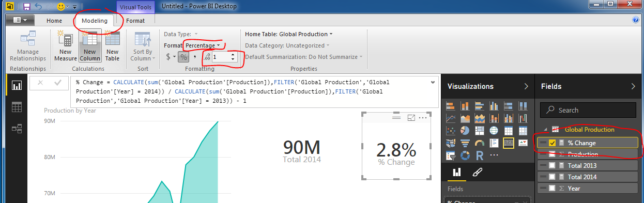The height and width of the screenshot is (203, 644).
Task: Switch to the Format ribbon tab
Action: (135, 21)
